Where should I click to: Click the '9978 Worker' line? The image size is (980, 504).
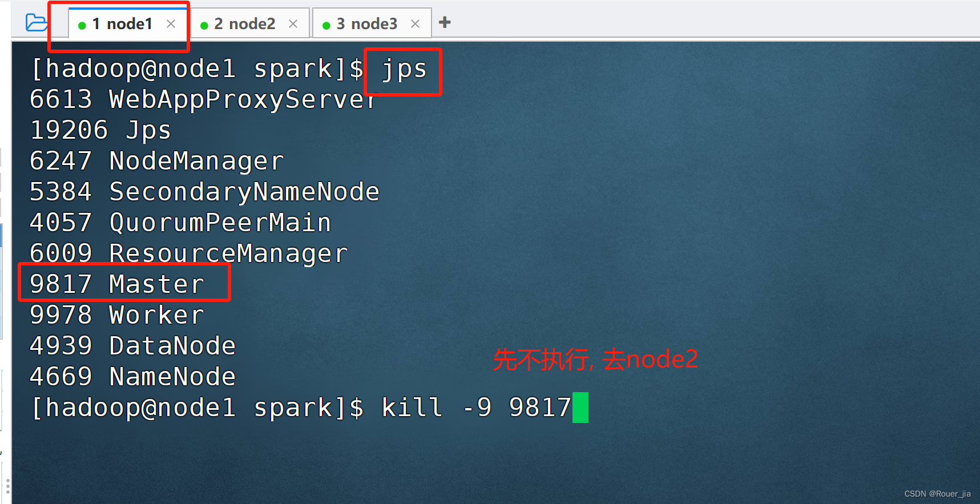(x=116, y=315)
